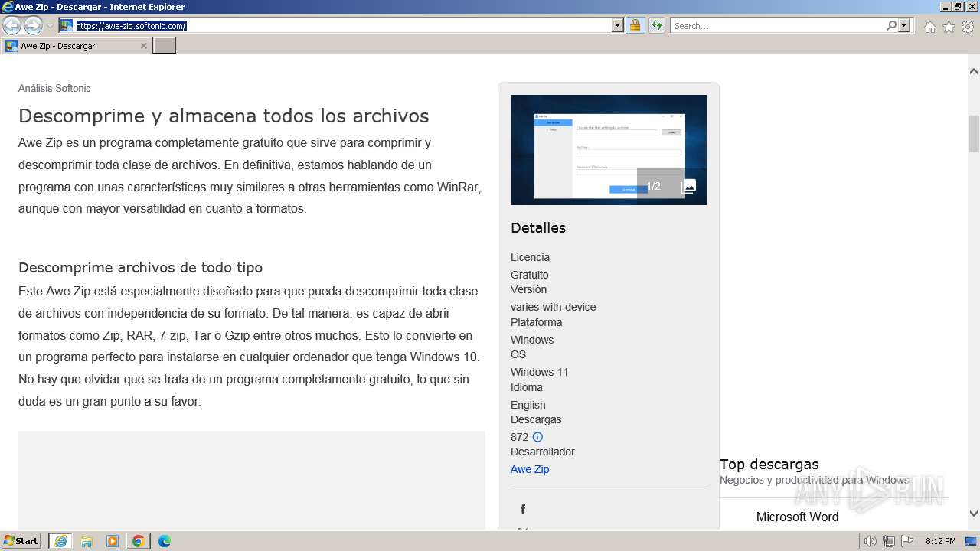Switch to the Awe Zip - Descargar tab
Image resolution: width=980 pixels, height=551 pixels.
click(x=76, y=46)
